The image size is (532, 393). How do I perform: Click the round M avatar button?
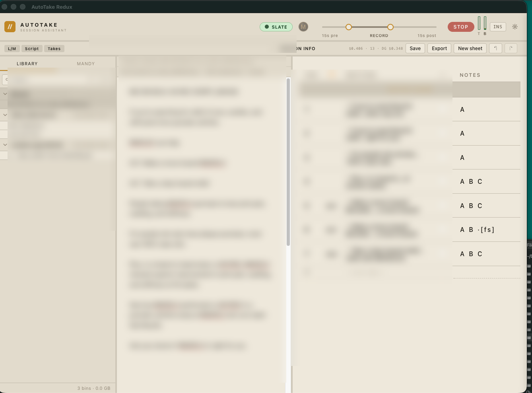[x=303, y=27]
